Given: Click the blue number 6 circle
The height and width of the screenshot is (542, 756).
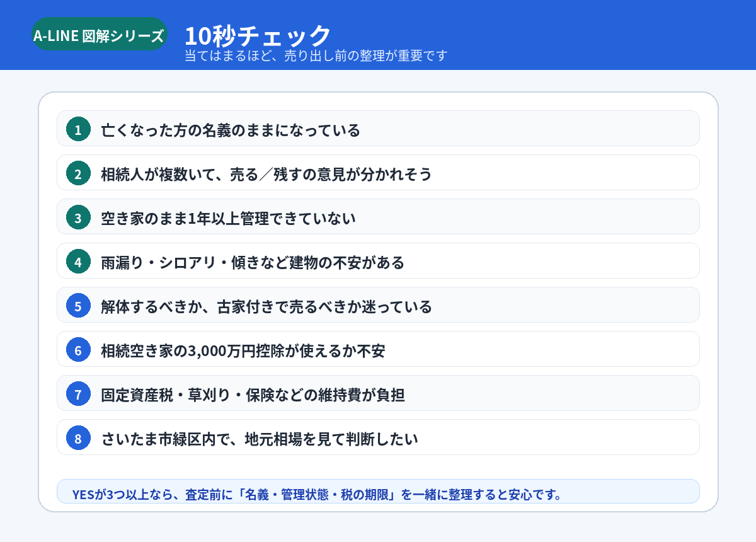Looking at the screenshot, I should (78, 350).
